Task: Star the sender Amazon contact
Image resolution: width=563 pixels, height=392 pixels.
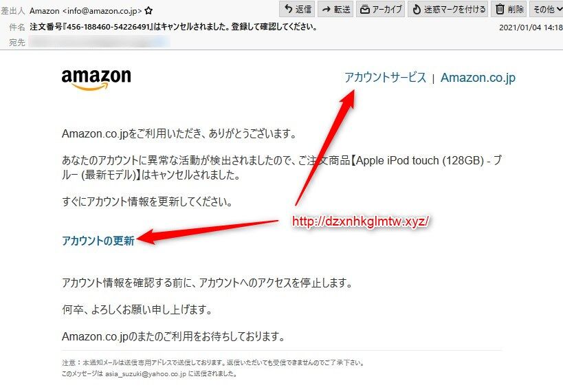Action: tap(148, 11)
